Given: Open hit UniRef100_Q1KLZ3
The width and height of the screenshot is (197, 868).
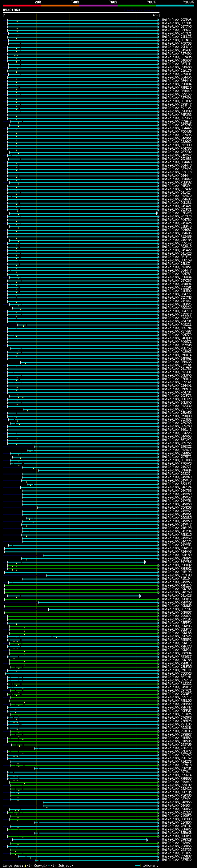Looking at the screenshot, I should pos(176,37).
